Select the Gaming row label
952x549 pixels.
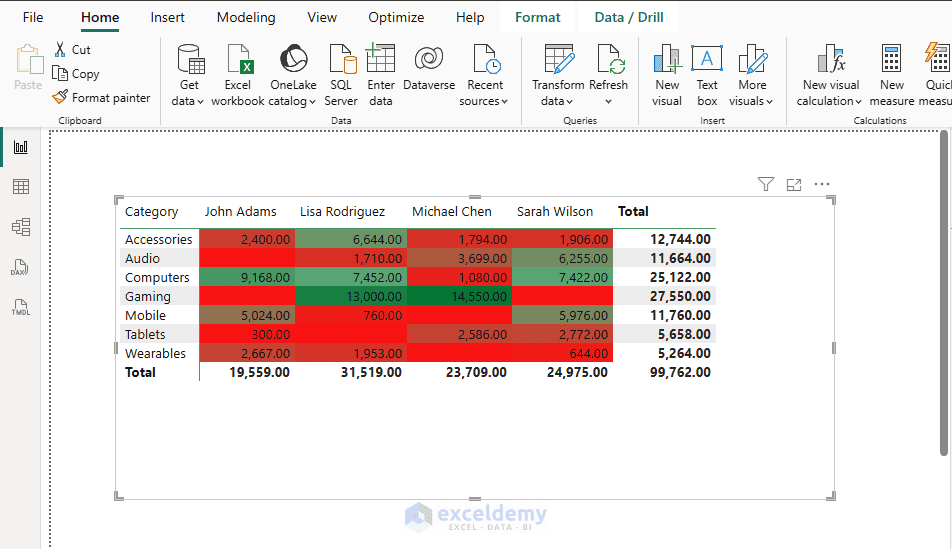coord(148,296)
